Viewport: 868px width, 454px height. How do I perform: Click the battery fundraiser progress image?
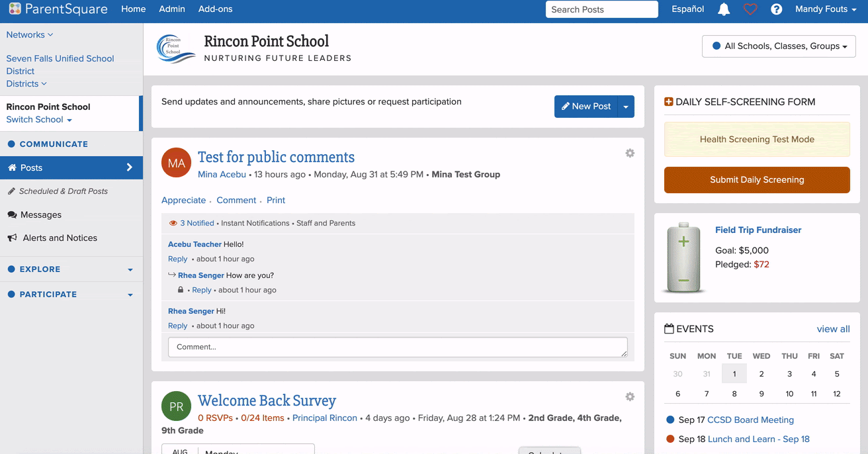[x=684, y=258]
